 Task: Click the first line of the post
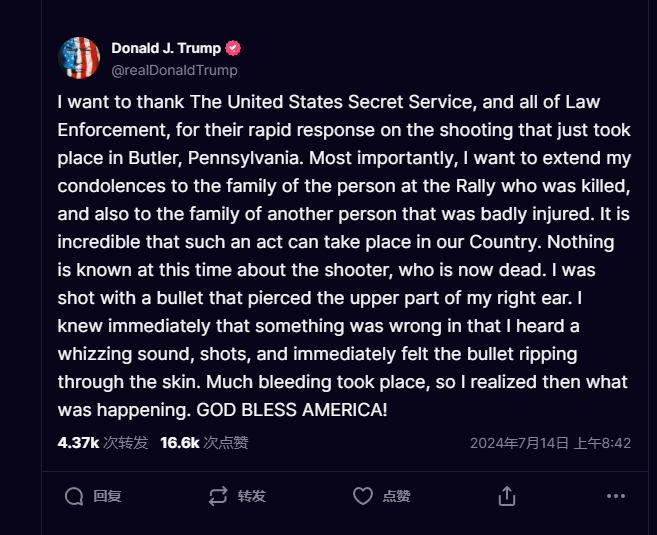pos(340,102)
